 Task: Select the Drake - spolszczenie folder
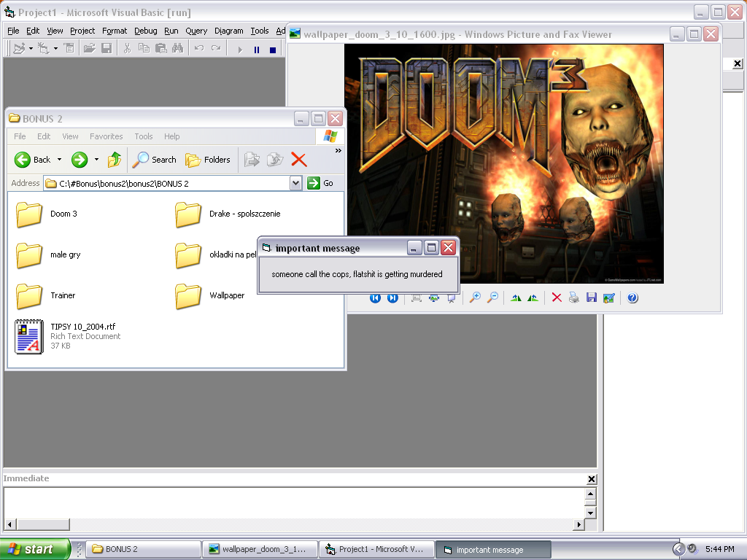[228, 214]
